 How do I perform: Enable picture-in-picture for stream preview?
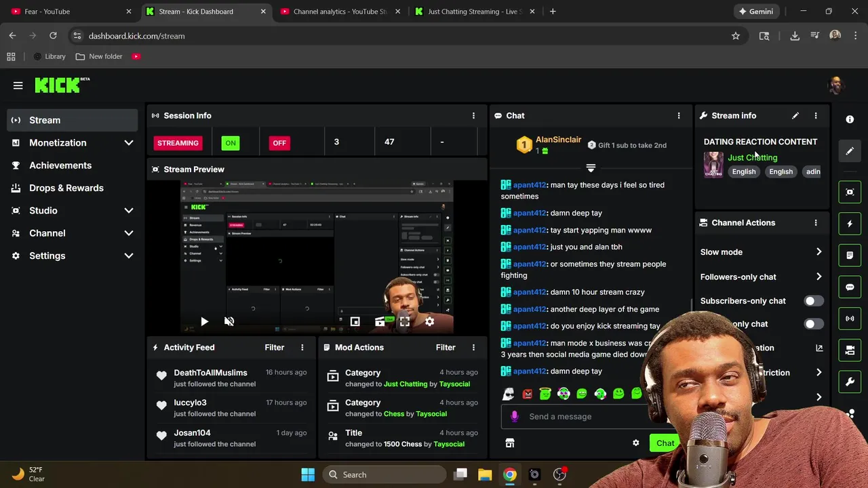coord(355,322)
